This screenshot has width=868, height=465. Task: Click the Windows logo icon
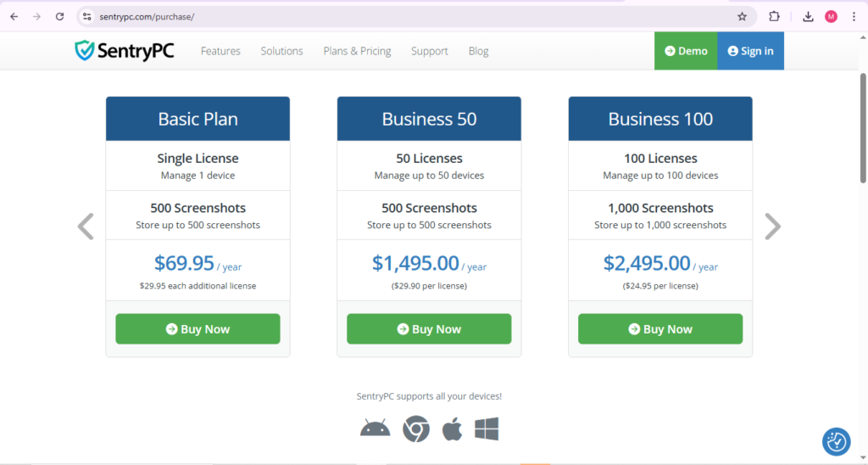[487, 429]
